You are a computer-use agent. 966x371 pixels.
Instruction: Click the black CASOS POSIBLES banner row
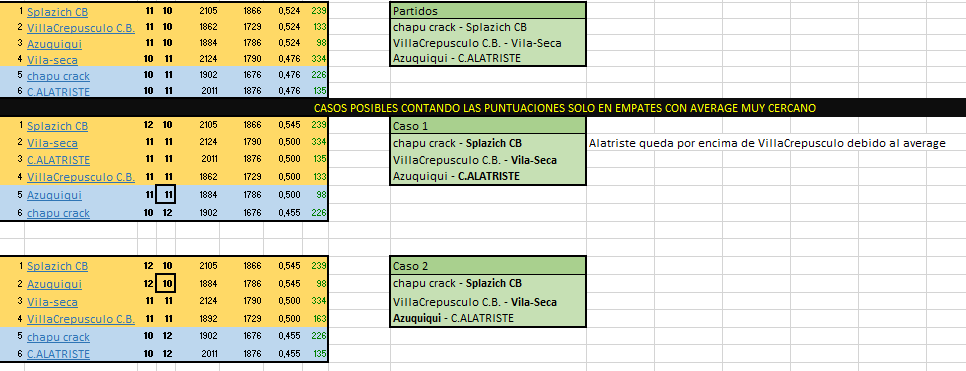tap(483, 108)
